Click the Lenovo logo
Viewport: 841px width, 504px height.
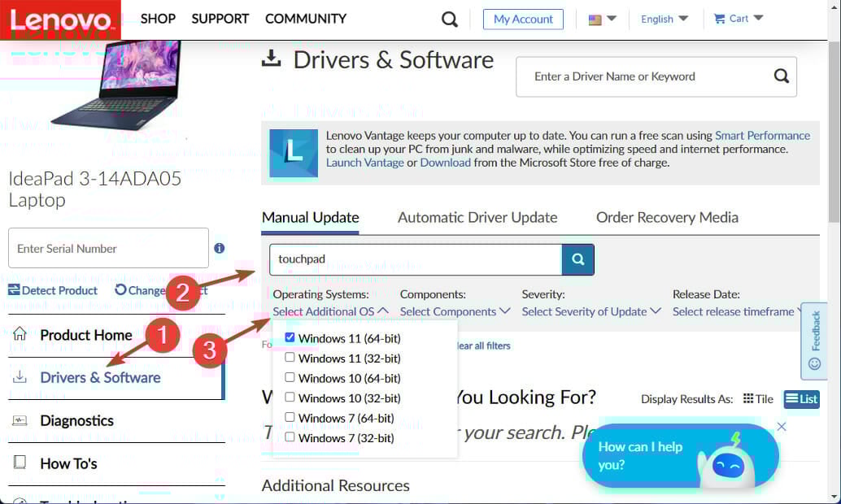[x=60, y=20]
